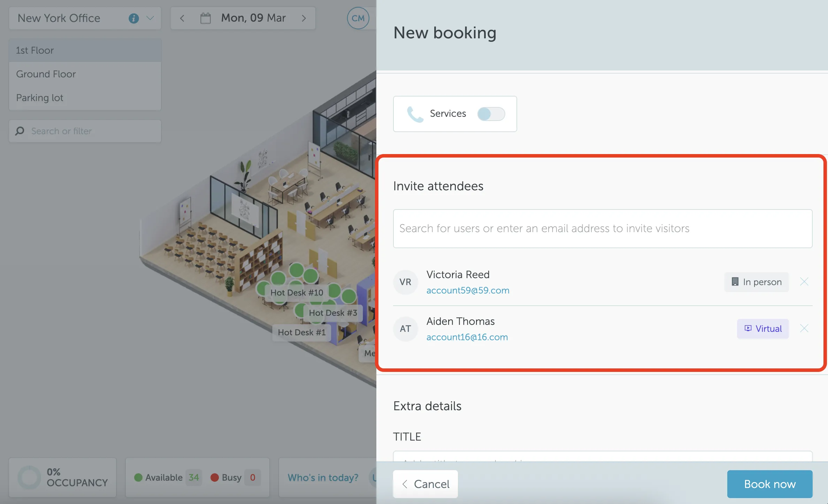Viewport: 828px width, 504px height.
Task: Click the attendee search input field
Action: pyautogui.click(x=603, y=229)
